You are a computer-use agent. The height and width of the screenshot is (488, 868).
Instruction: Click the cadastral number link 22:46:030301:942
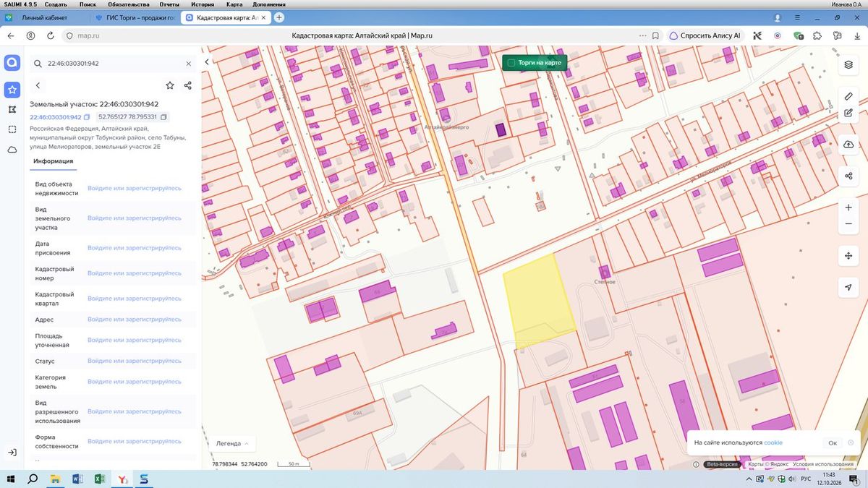point(55,117)
